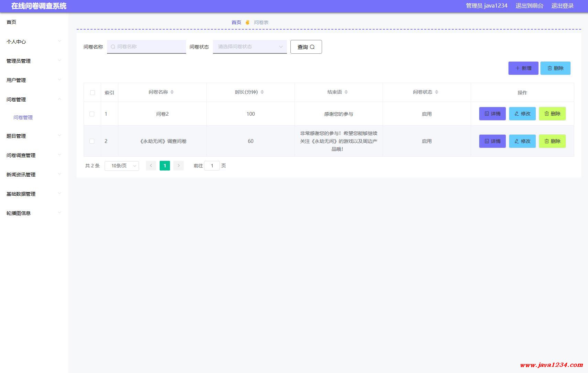588x373 pixels.
Task: Open the 问卷状态 filter dropdown
Action: tap(250, 47)
